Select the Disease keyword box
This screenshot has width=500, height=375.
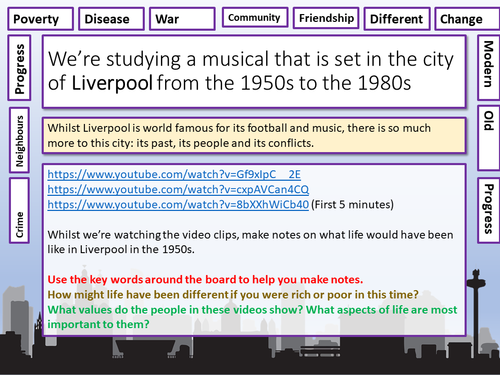(x=111, y=19)
